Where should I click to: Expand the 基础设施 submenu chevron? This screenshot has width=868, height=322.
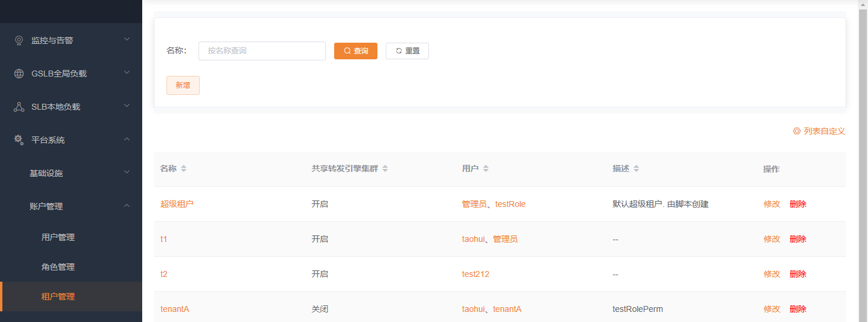[x=126, y=173]
